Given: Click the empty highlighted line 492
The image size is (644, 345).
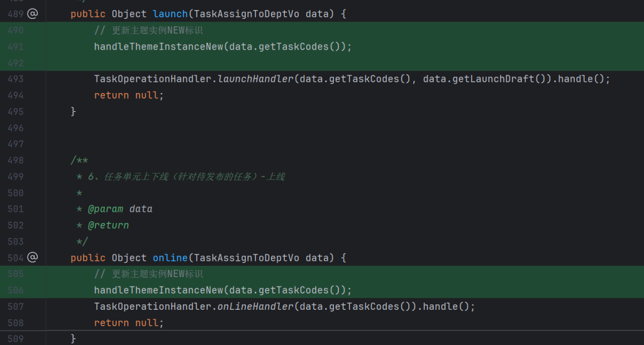Looking at the screenshot, I should [314, 63].
